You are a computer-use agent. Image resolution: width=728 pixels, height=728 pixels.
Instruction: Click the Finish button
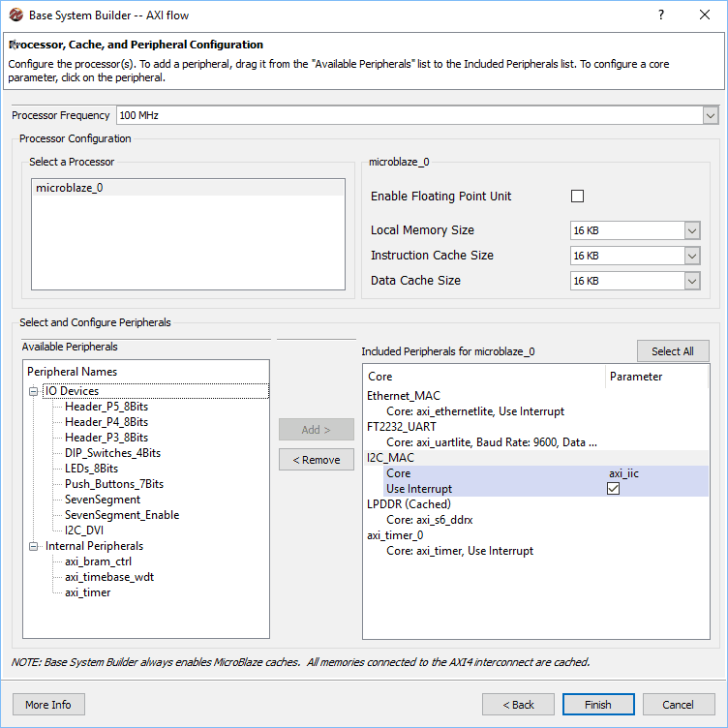[x=597, y=705]
